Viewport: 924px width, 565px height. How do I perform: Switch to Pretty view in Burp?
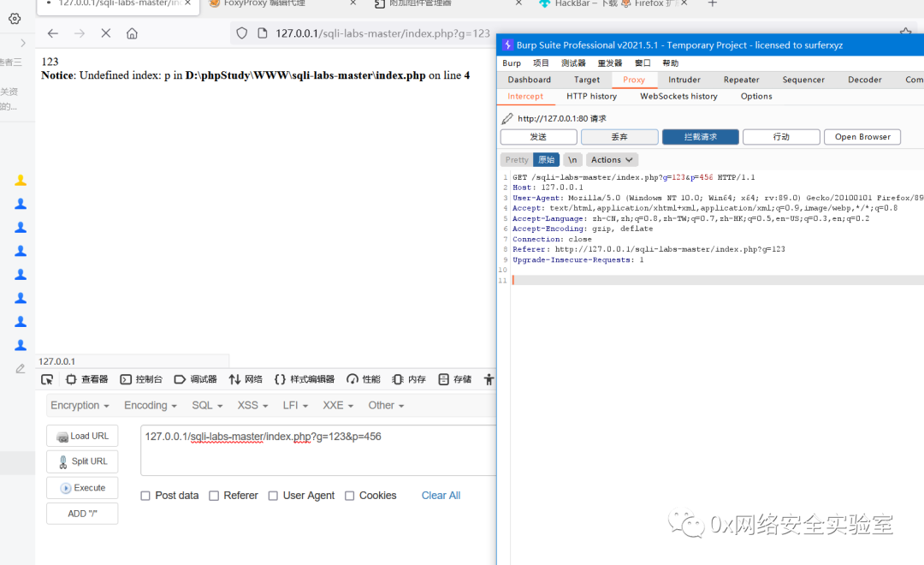point(517,160)
